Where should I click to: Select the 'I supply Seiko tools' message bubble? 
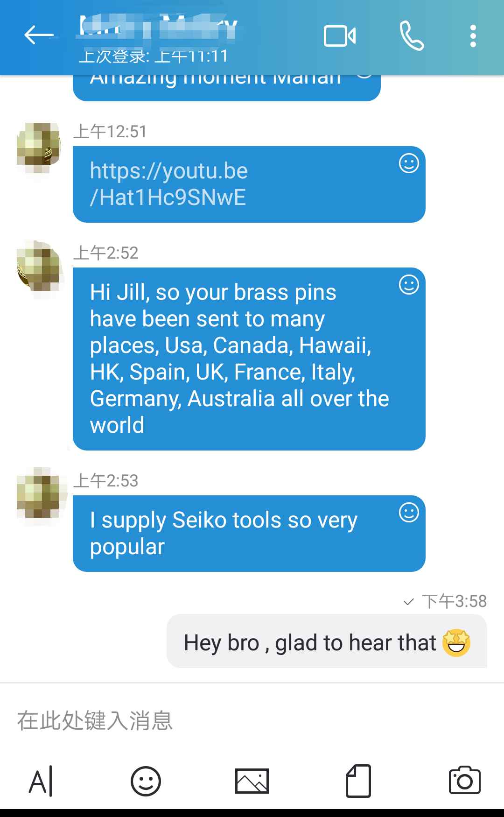click(249, 533)
